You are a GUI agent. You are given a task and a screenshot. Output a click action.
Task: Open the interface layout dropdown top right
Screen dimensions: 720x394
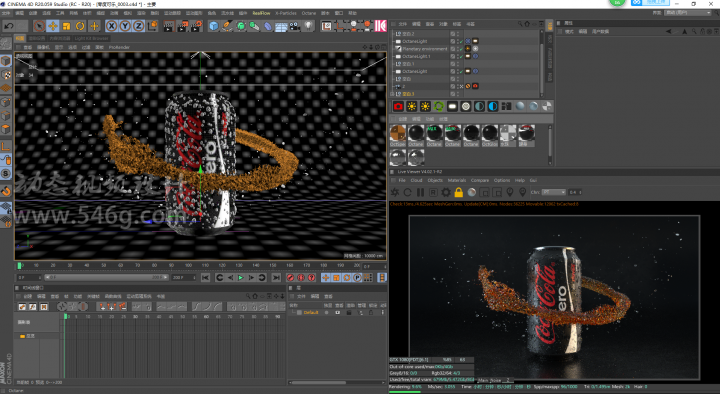point(687,13)
